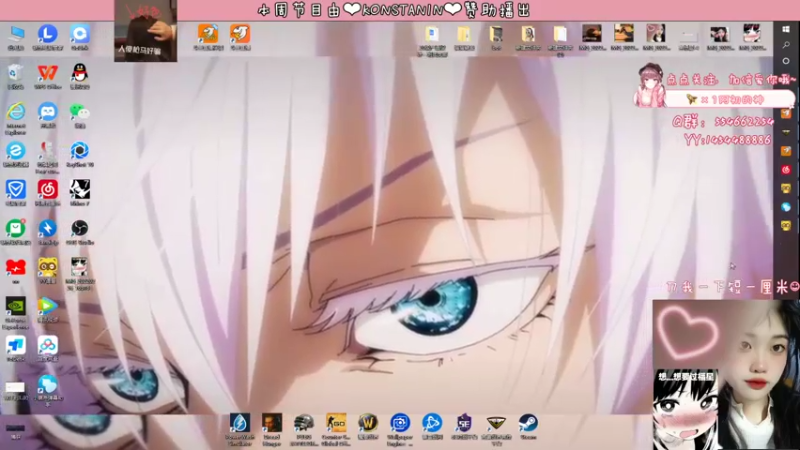
Task: Launch PUBG helmet icon shortcut
Action: 304,423
